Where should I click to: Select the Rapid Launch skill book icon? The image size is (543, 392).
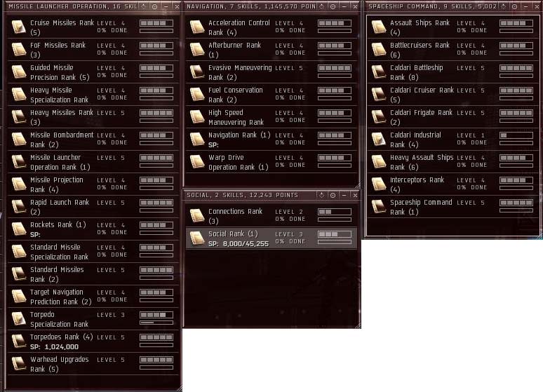click(19, 206)
